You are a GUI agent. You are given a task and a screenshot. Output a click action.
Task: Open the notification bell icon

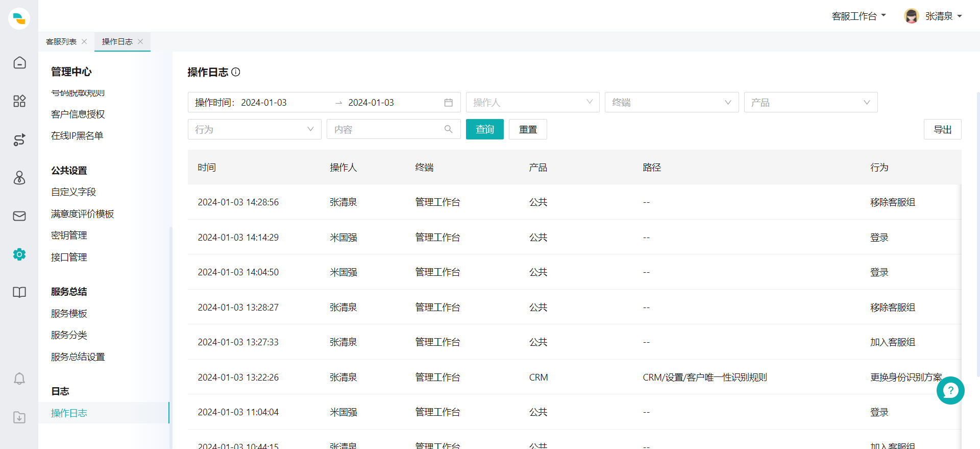(19, 379)
